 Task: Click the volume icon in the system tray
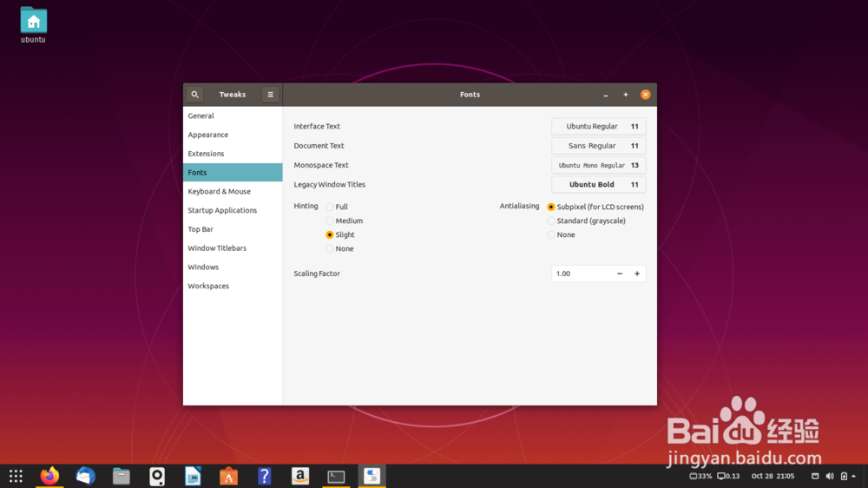829,476
